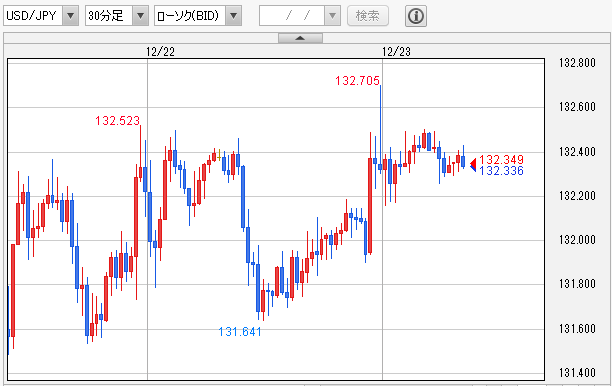Click into the date input field
The image size is (612, 386).
coord(292,16)
